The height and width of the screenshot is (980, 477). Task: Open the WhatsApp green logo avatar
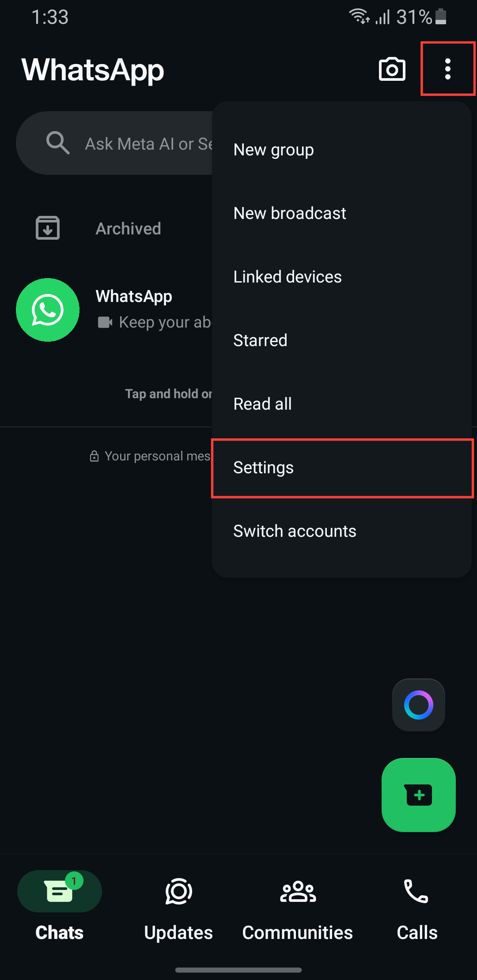(x=48, y=310)
